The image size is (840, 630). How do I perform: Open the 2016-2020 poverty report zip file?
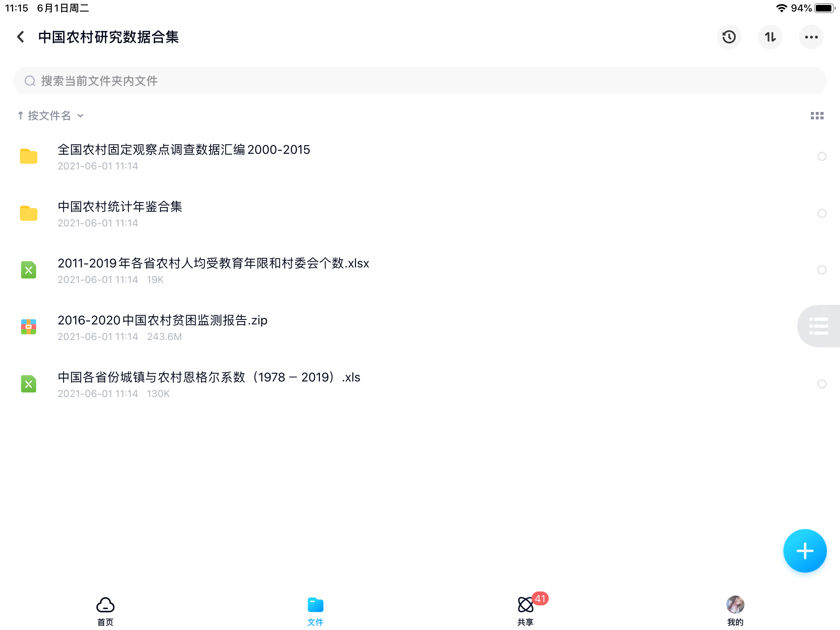click(162, 320)
